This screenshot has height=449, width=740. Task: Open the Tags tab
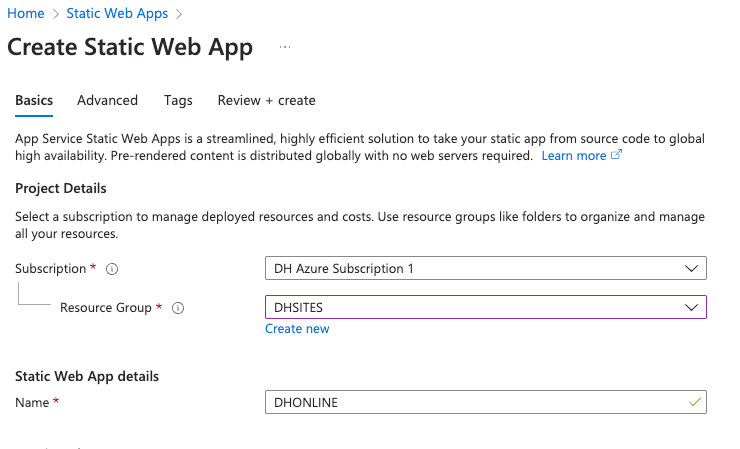click(178, 100)
